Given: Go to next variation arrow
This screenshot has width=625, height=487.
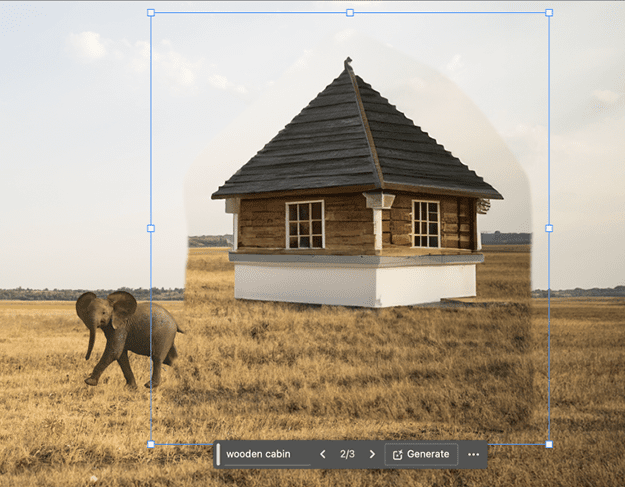Looking at the screenshot, I should [372, 454].
